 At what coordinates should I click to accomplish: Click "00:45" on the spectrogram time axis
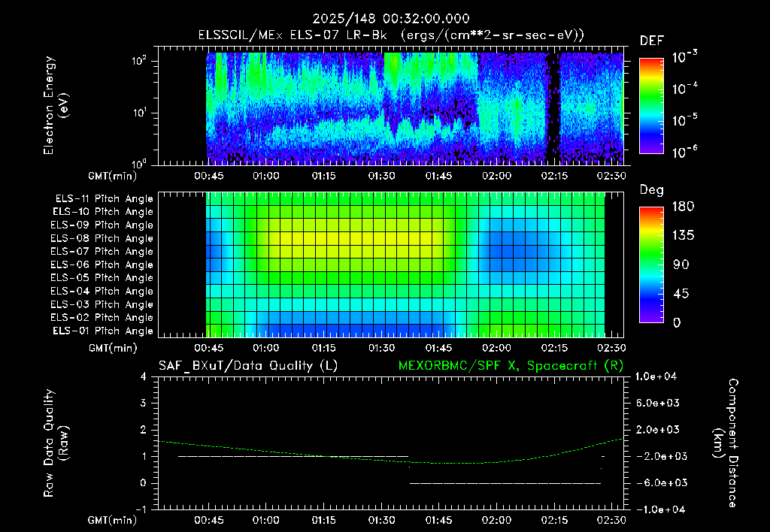point(209,176)
